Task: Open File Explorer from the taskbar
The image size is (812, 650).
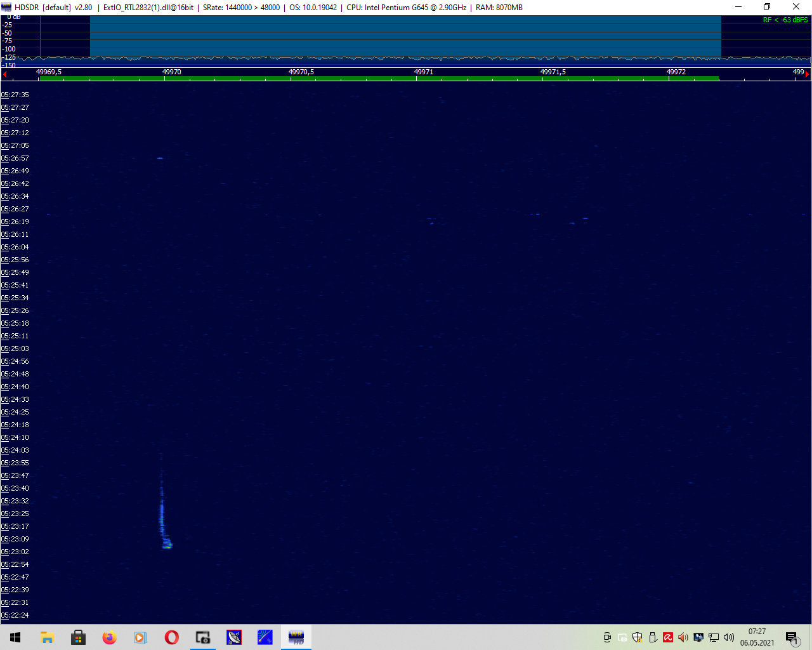Action: pos(48,637)
